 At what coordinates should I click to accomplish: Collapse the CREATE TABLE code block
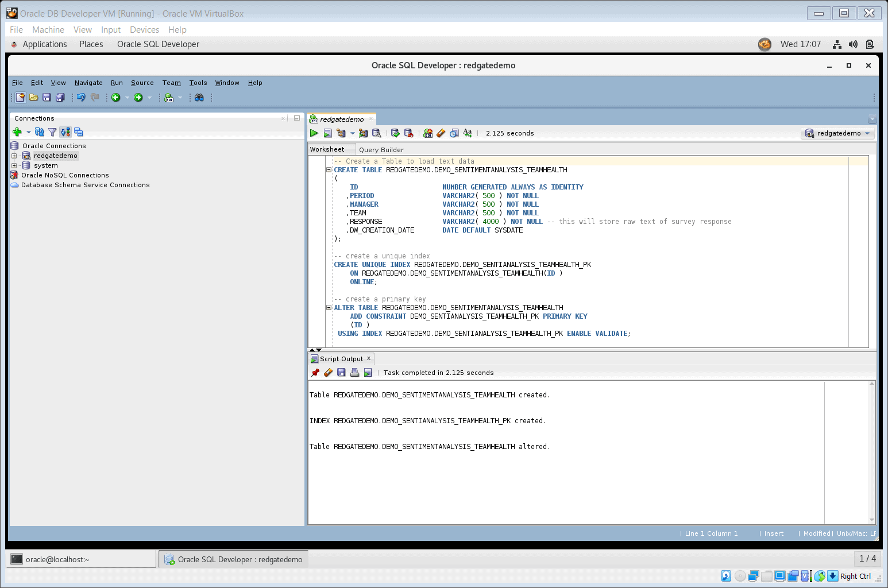[329, 170]
